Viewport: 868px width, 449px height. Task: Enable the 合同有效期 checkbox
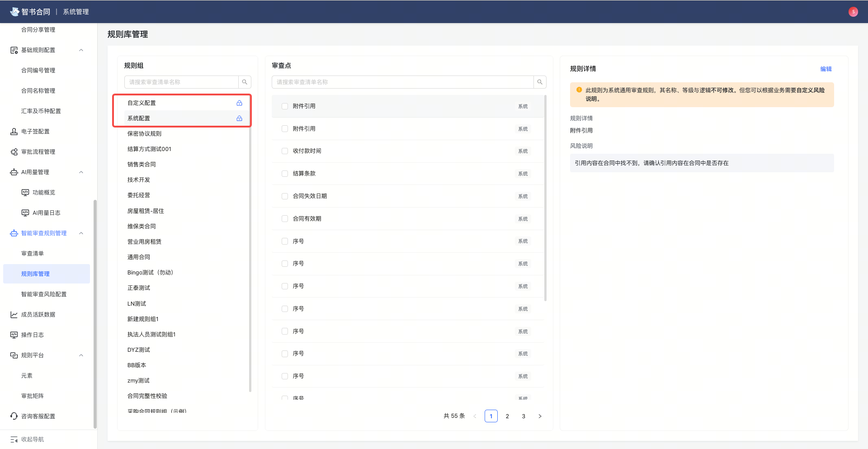click(x=284, y=218)
